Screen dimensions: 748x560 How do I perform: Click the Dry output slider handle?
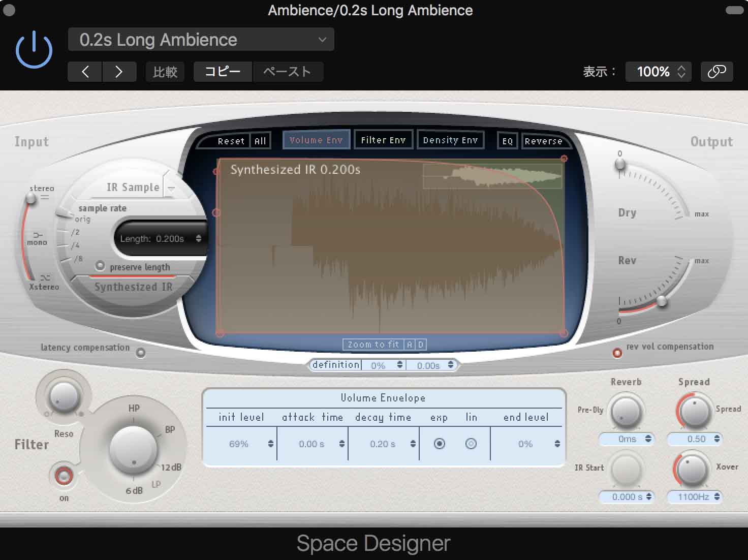(x=620, y=164)
